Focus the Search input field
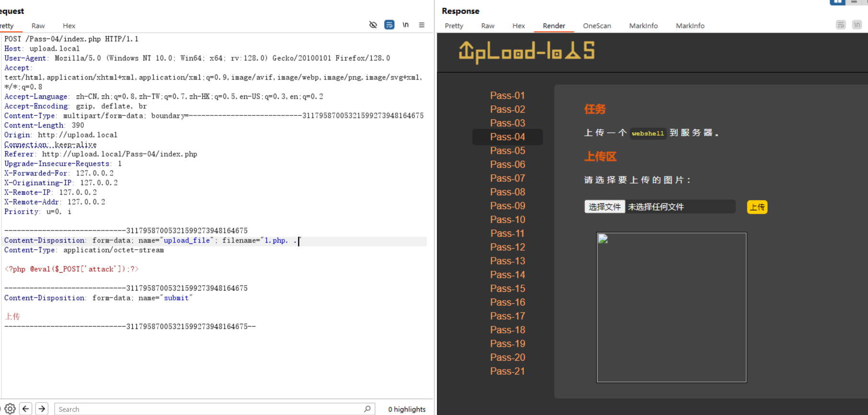 214,409
